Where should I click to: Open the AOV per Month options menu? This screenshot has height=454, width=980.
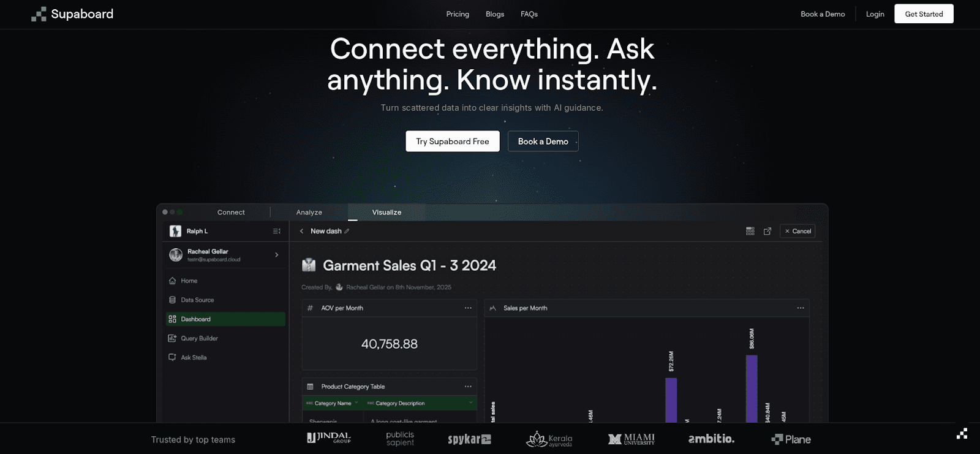468,308
